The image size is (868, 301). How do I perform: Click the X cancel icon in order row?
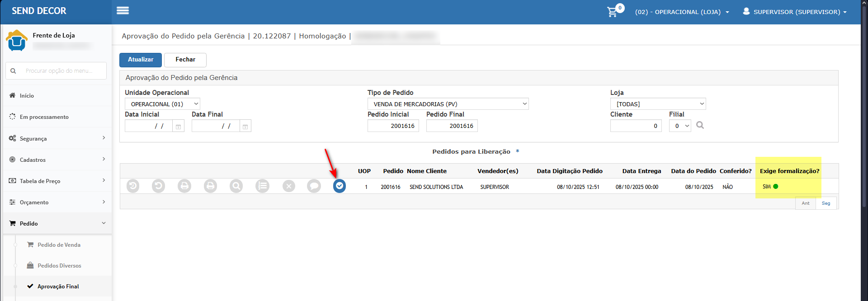point(288,186)
